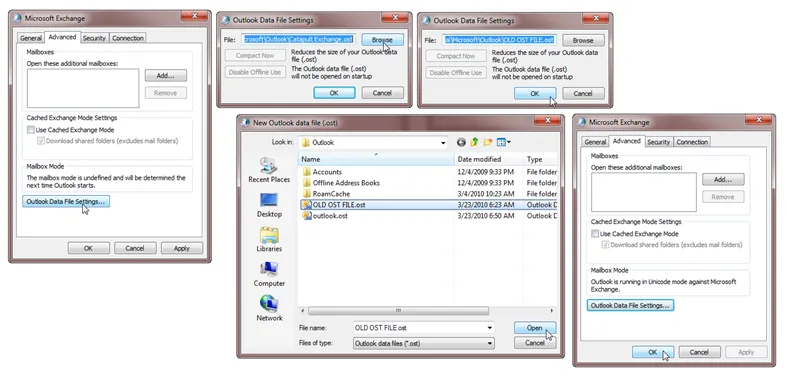
Task: Click Browse in Catapult Exchange settings dialog
Action: 382,40
